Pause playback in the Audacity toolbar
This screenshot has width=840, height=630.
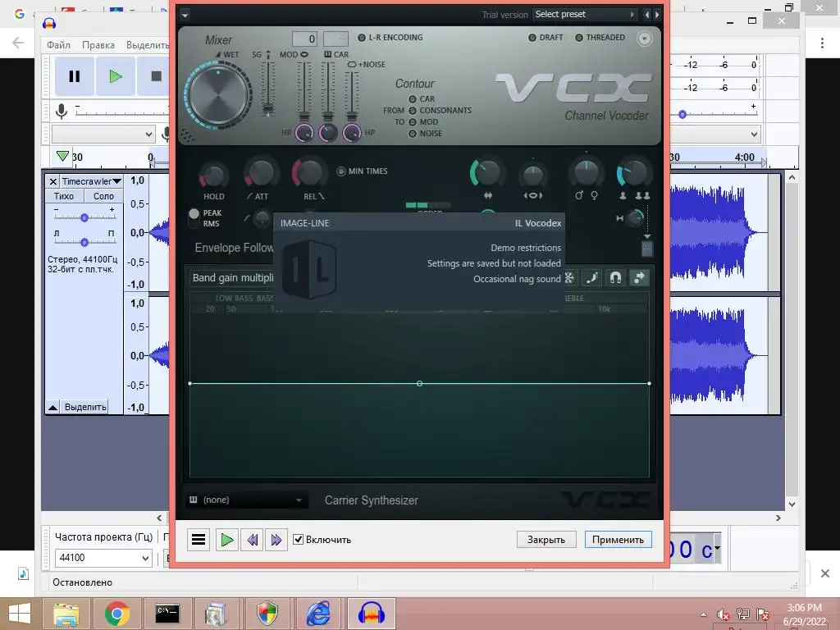pyautogui.click(x=75, y=76)
